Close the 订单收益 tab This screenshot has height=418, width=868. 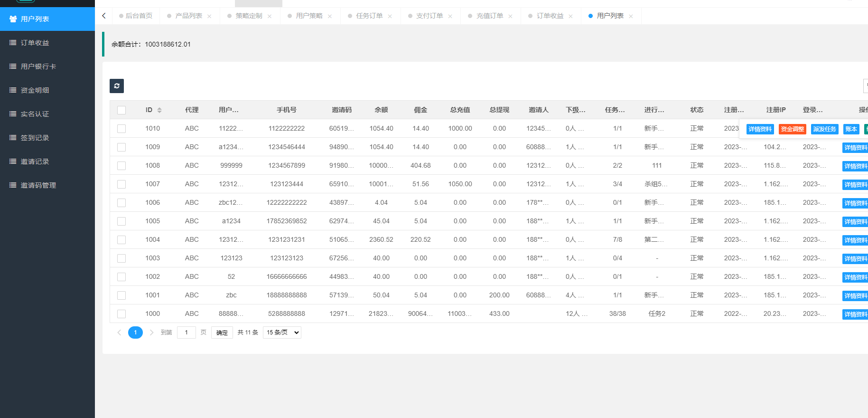571,16
